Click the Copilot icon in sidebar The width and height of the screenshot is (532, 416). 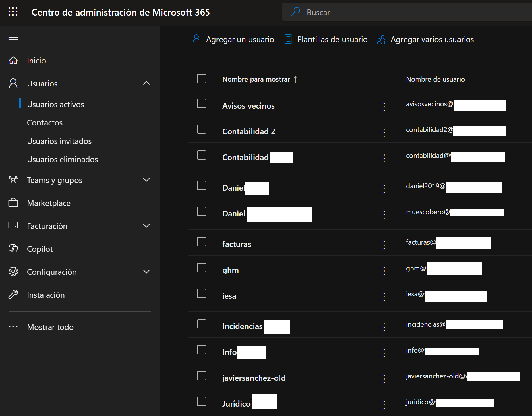[13, 249]
